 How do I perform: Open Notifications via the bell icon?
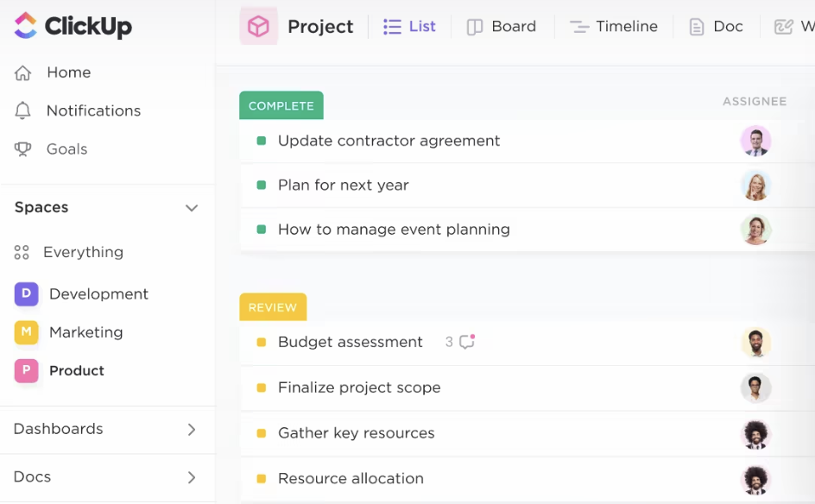tap(22, 110)
